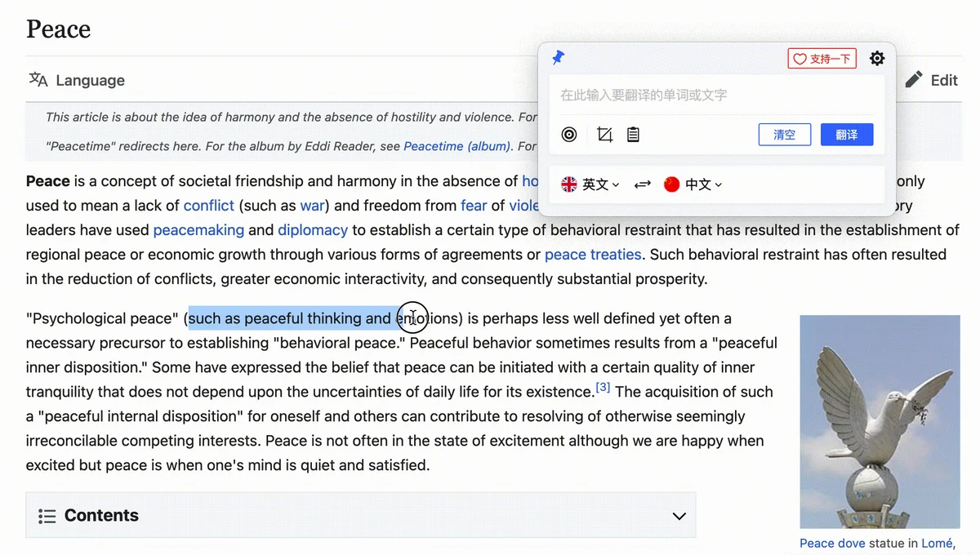
Task: Paste from clipboard using the clipboard icon
Action: pos(633,135)
